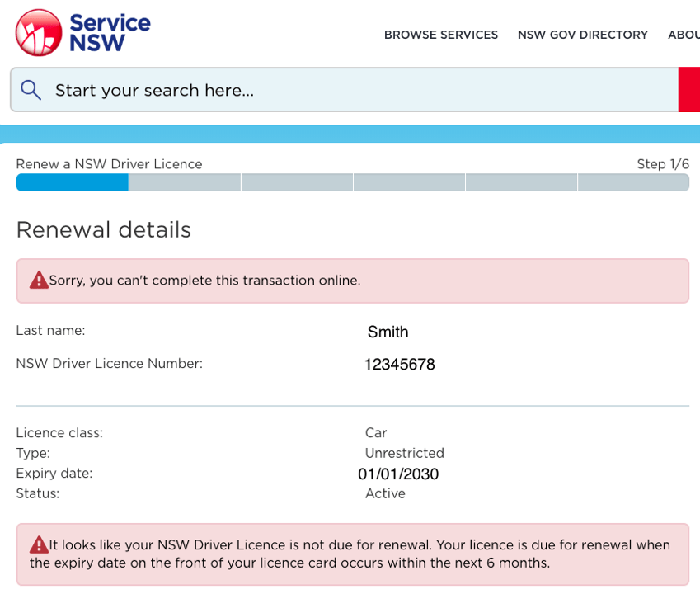Click the magnifying glass search icon
Image resolution: width=700 pixels, height=594 pixels.
pyautogui.click(x=31, y=90)
